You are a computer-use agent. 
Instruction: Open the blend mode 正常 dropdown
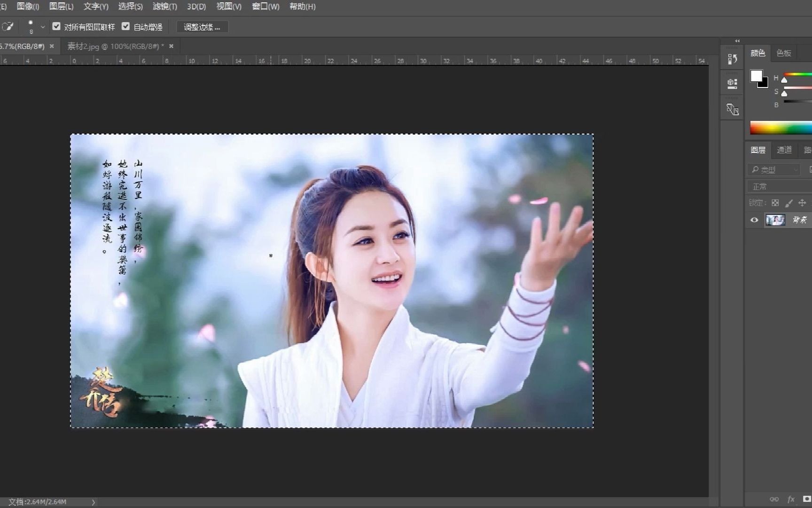(x=779, y=187)
